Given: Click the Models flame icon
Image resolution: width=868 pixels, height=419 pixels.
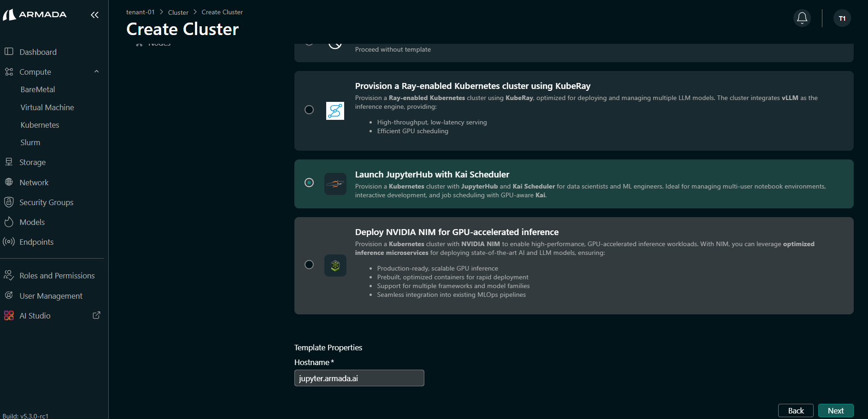Looking at the screenshot, I should [x=9, y=222].
